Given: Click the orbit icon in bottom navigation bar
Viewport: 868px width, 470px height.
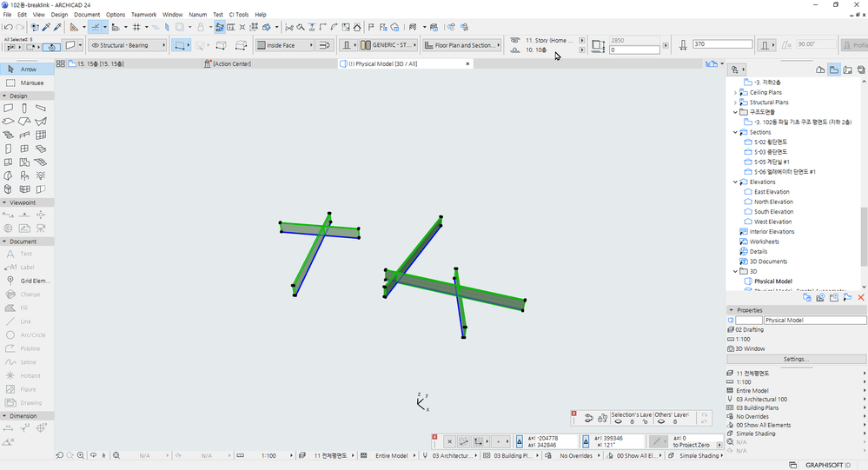Looking at the screenshot, I should pos(94,455).
